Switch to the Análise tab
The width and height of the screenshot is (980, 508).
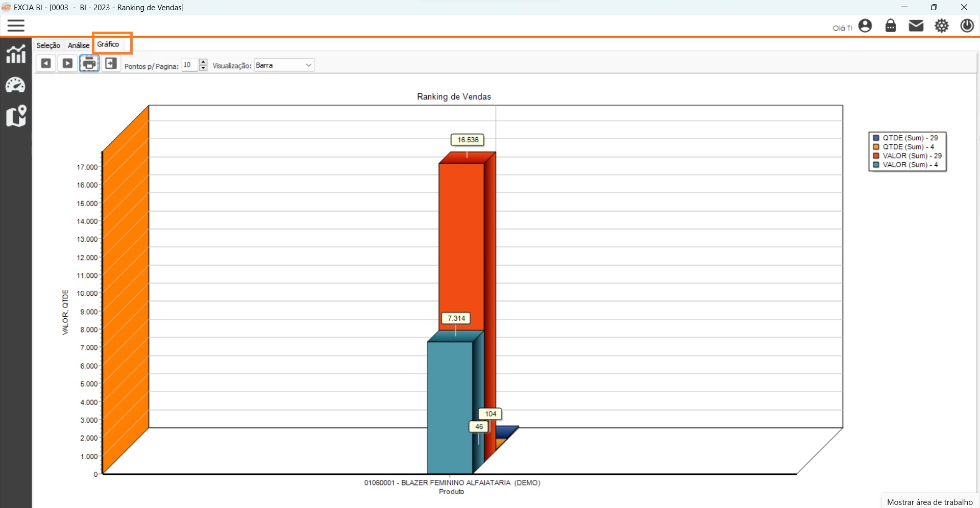click(79, 45)
